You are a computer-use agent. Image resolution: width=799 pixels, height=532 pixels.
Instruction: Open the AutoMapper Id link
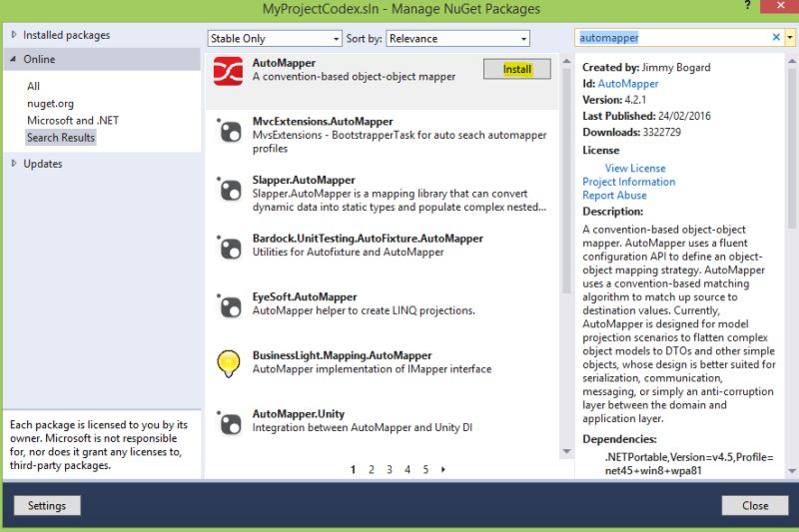coord(628,84)
